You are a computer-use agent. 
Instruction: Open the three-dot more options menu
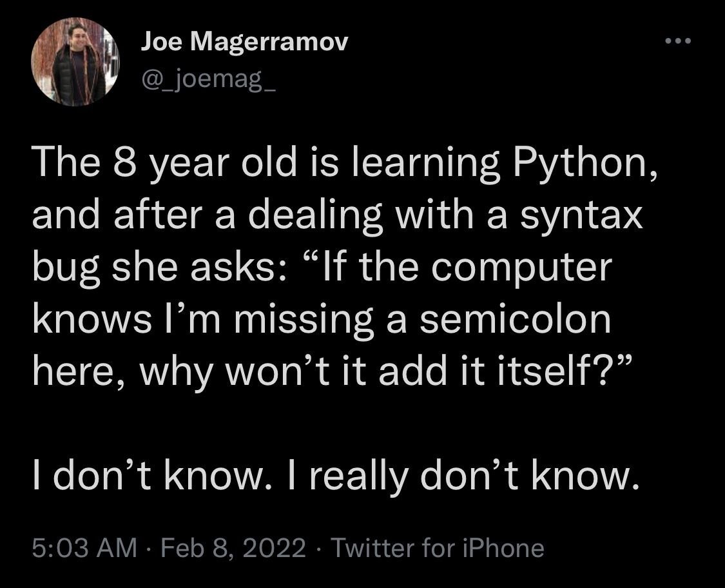(x=679, y=43)
